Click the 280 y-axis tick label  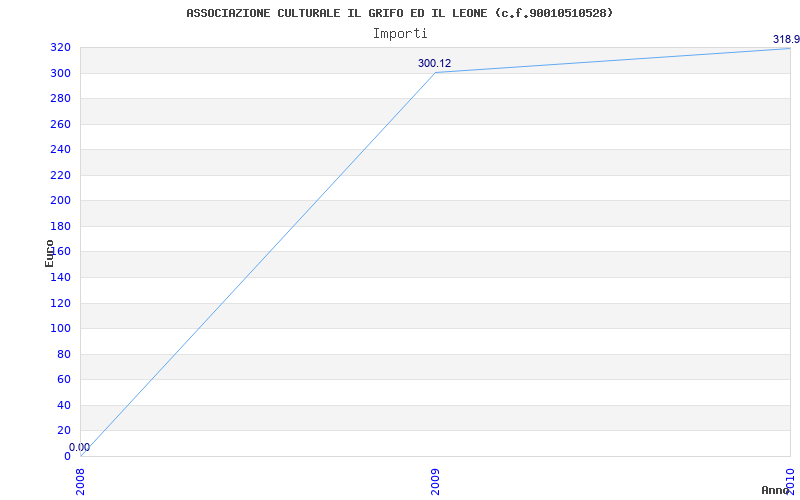(60, 98)
